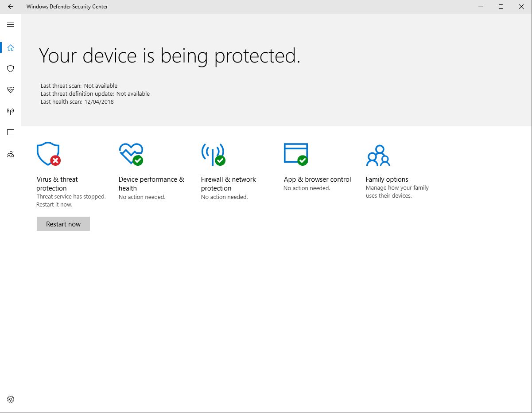The height and width of the screenshot is (413, 532).
Task: Open the App & browser control title
Action: pyautogui.click(x=318, y=179)
